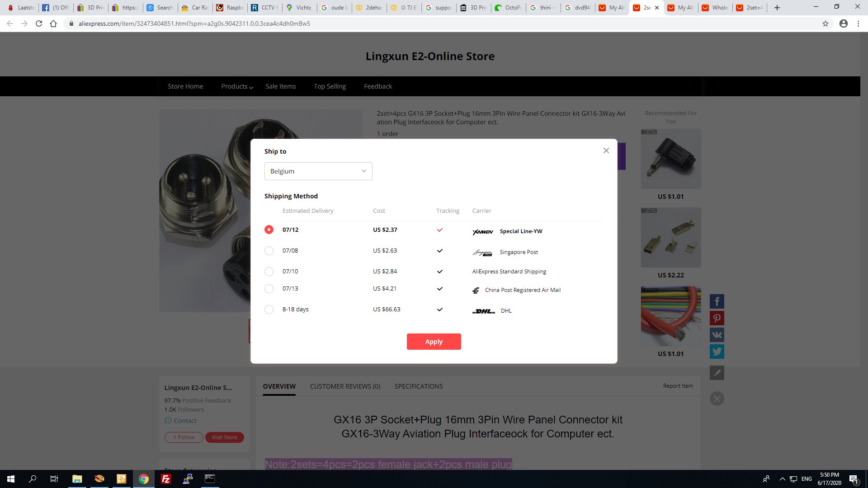This screenshot has height=488, width=868.
Task: Share the item on Twitter
Action: (x=717, y=352)
